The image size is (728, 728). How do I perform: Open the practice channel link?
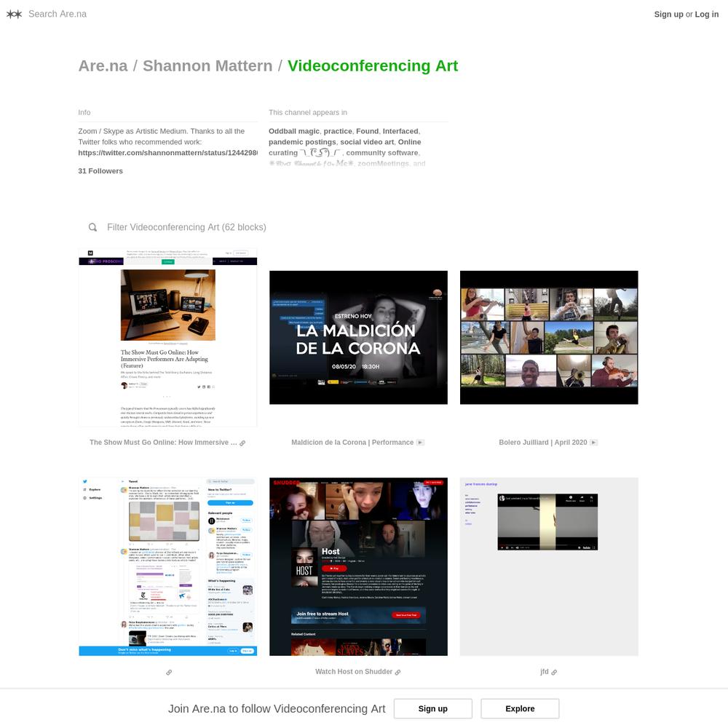(338, 131)
